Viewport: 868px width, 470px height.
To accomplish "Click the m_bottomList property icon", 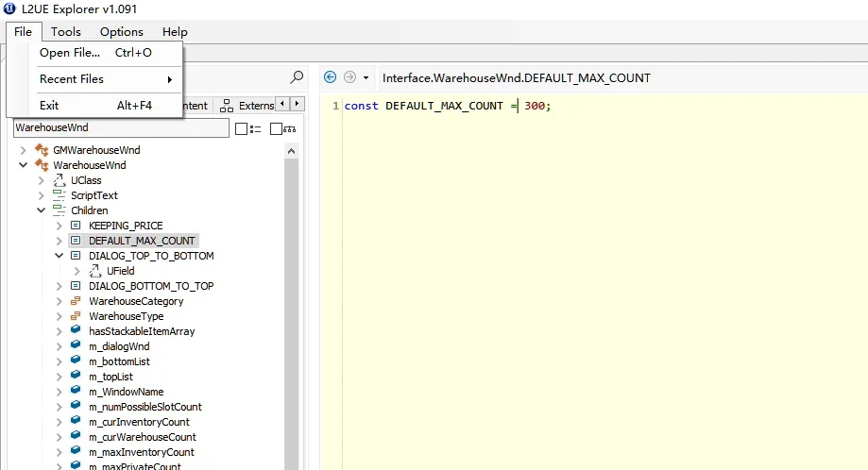I will pyautogui.click(x=76, y=360).
